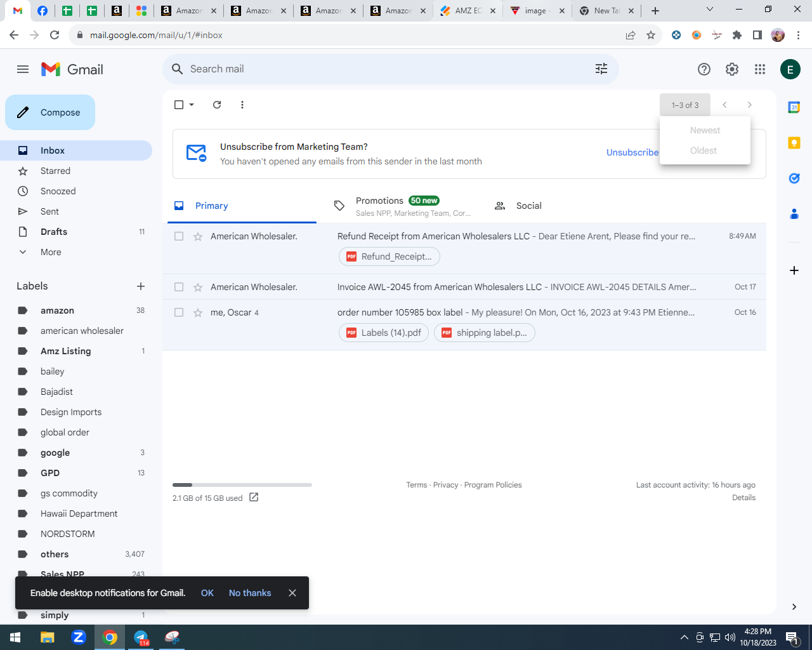
Task: Show side panel chevron at bottom right
Action: tap(794, 607)
